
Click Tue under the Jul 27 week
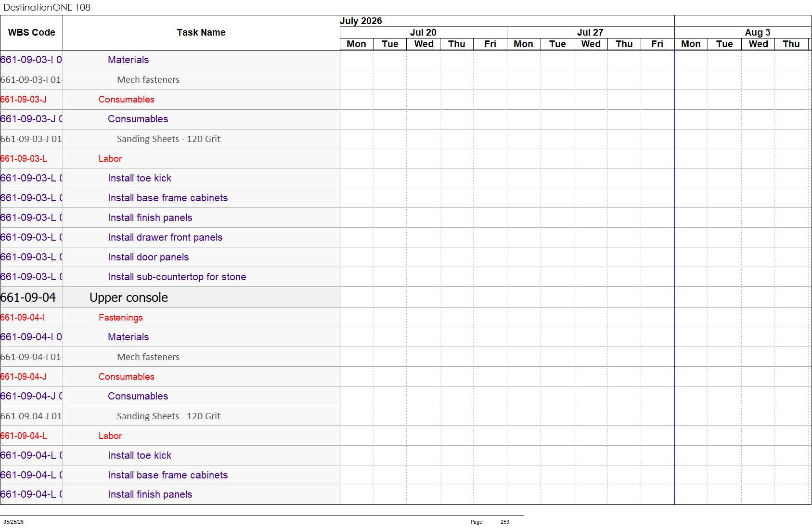(x=557, y=44)
